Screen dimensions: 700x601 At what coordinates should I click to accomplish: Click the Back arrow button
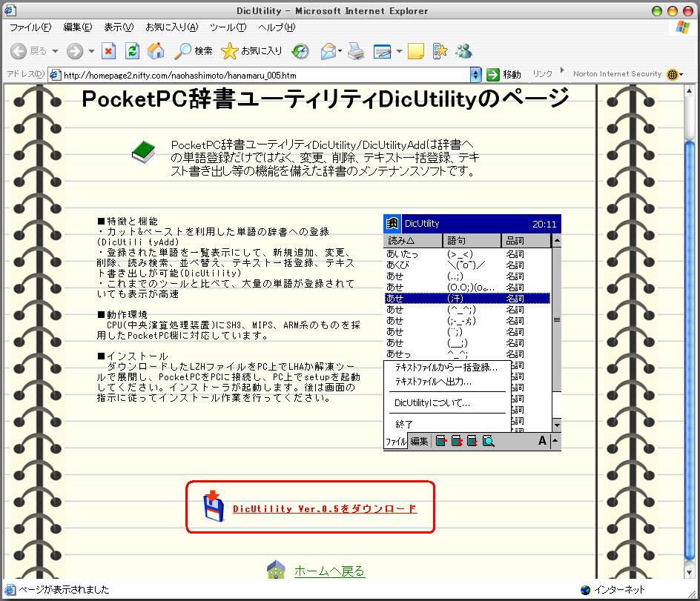pos(19,51)
